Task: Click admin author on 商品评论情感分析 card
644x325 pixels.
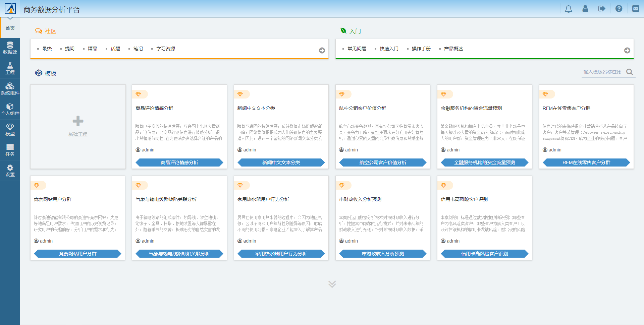Action: coord(145,150)
